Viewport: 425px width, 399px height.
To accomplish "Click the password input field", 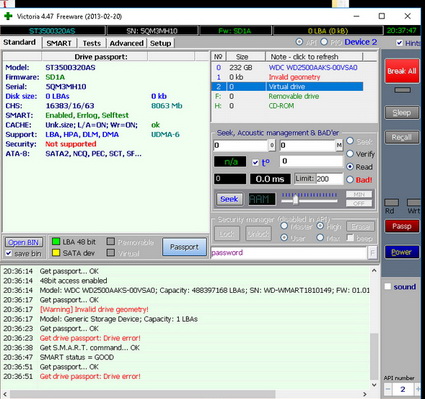I will (289, 253).
